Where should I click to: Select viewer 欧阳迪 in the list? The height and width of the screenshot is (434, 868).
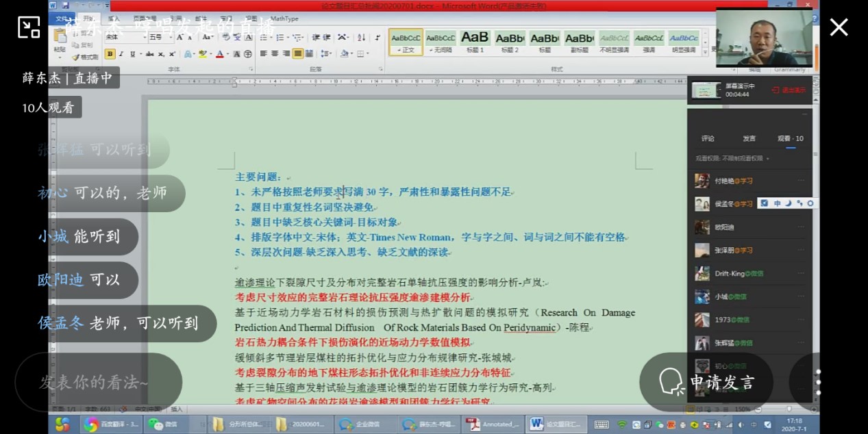point(749,227)
